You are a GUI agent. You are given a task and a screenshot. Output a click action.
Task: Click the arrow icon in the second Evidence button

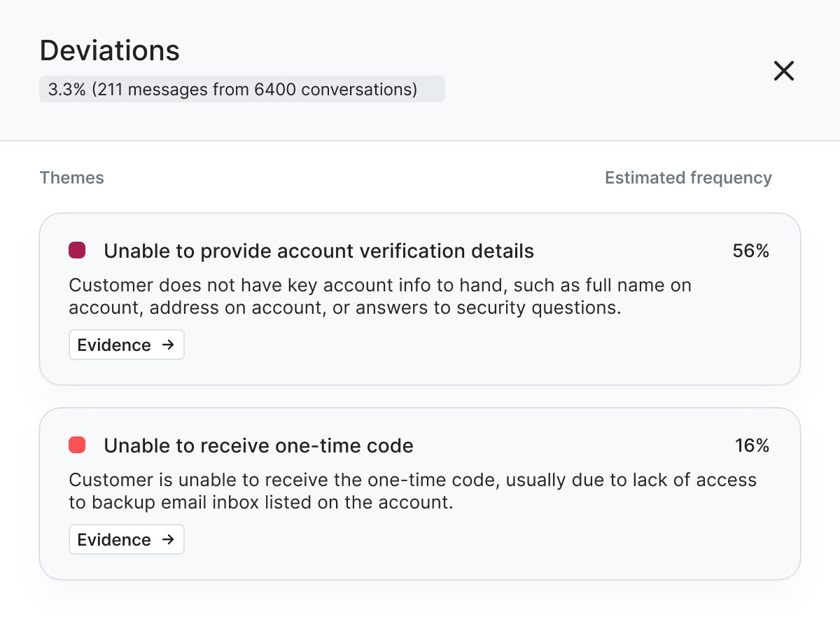pos(167,539)
